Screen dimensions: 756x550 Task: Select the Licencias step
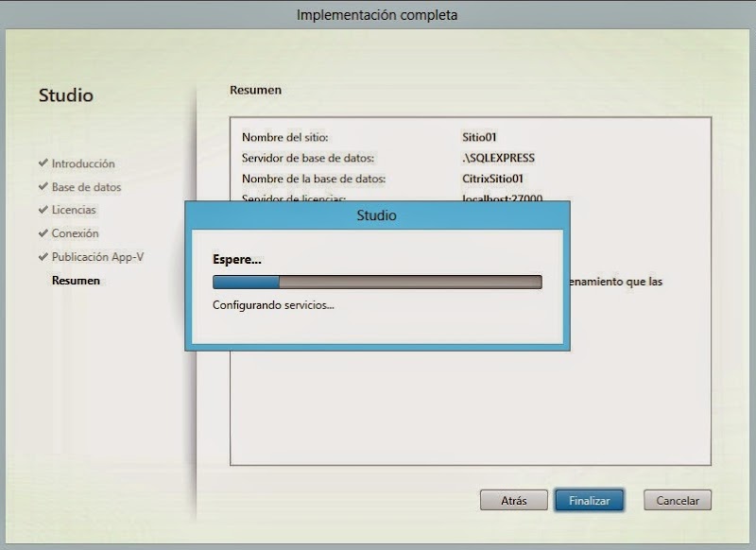point(74,210)
